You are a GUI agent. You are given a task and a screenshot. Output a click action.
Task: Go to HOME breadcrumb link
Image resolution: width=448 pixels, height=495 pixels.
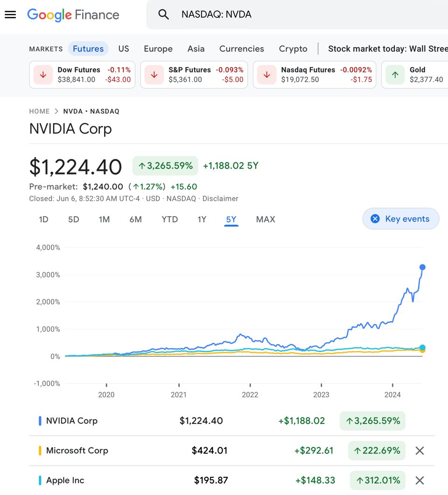pos(40,111)
